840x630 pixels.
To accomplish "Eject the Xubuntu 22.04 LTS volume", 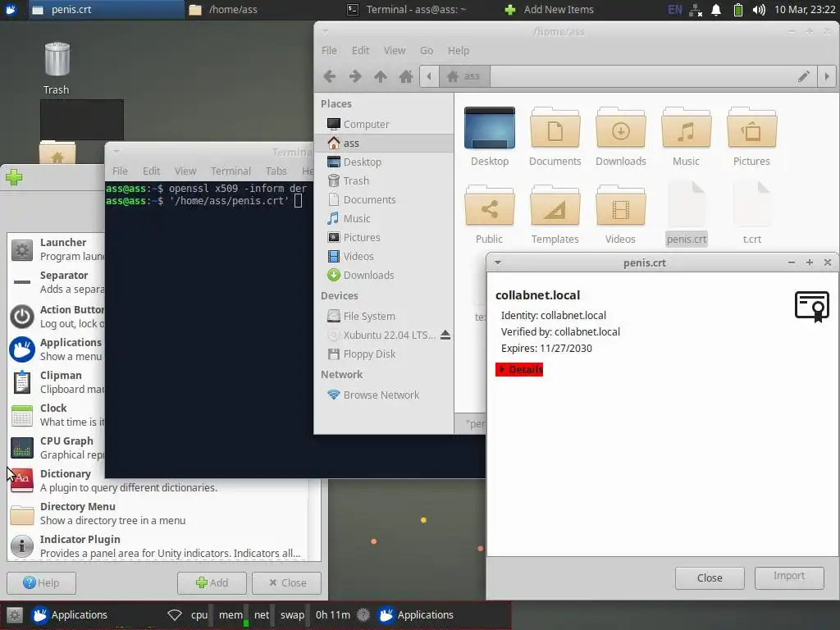I will 445,336.
